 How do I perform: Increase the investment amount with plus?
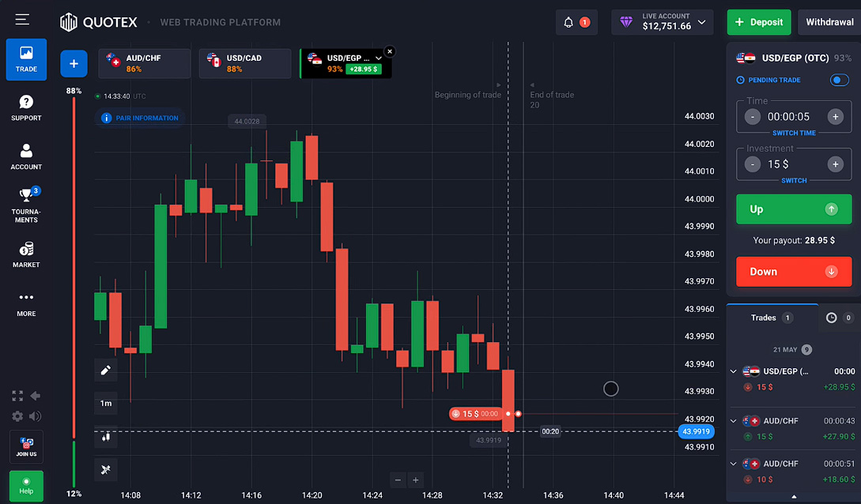pos(835,164)
